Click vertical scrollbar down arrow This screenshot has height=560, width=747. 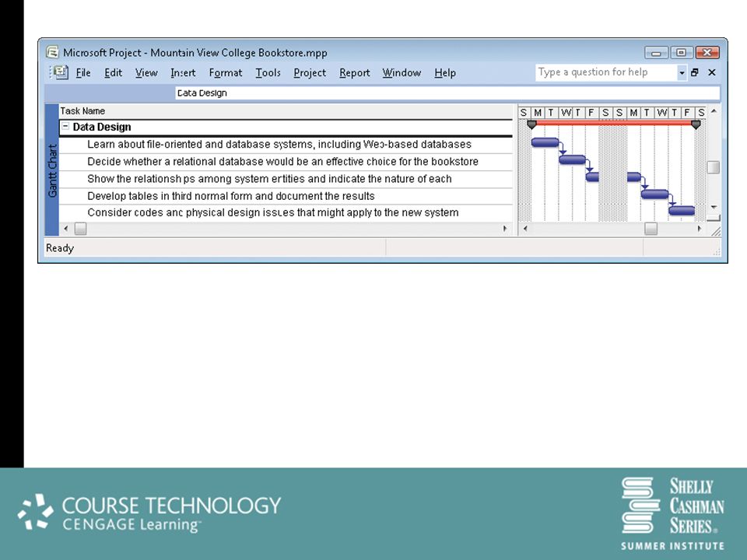pyautogui.click(x=714, y=207)
